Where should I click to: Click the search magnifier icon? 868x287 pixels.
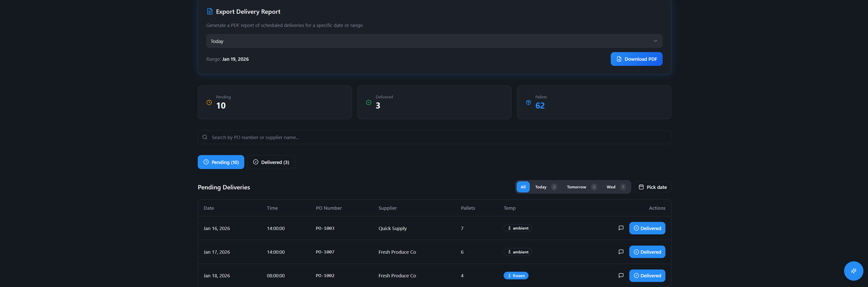point(205,137)
